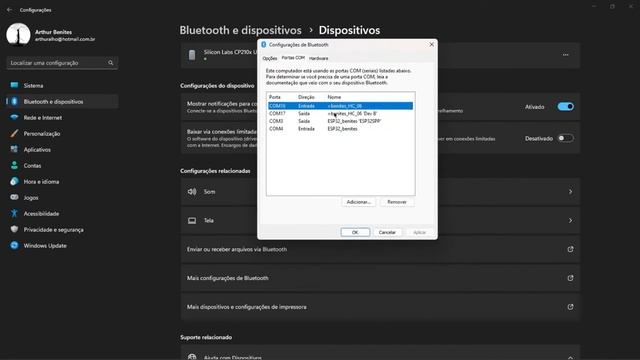
Task: Switch to the Opções tab
Action: point(270,58)
